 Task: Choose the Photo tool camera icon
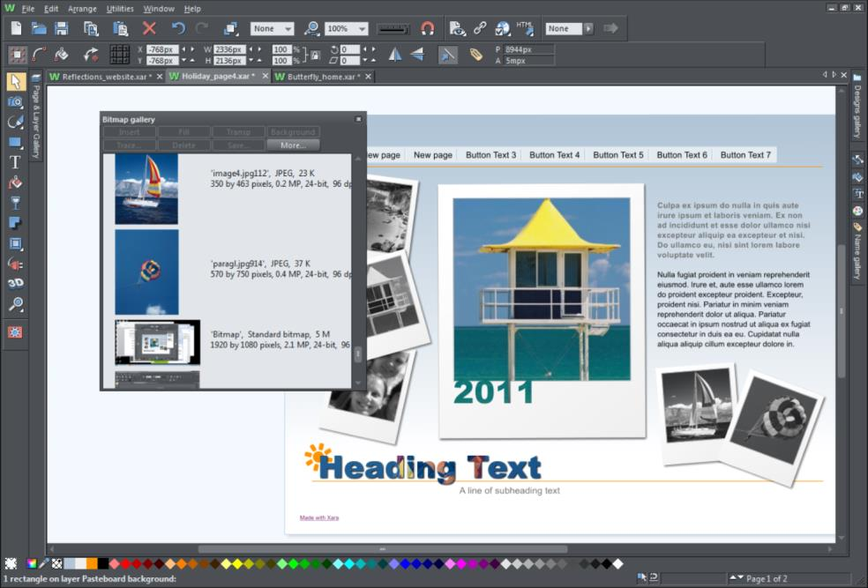[x=15, y=101]
